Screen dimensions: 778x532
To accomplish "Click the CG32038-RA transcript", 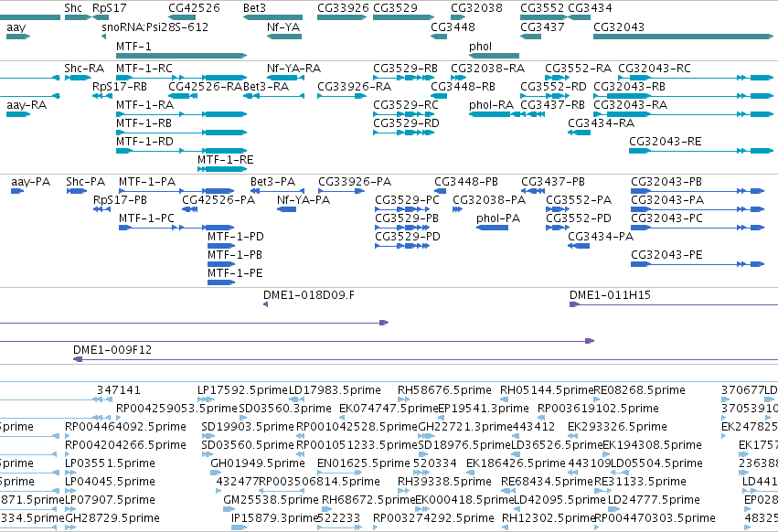I will point(458,78).
